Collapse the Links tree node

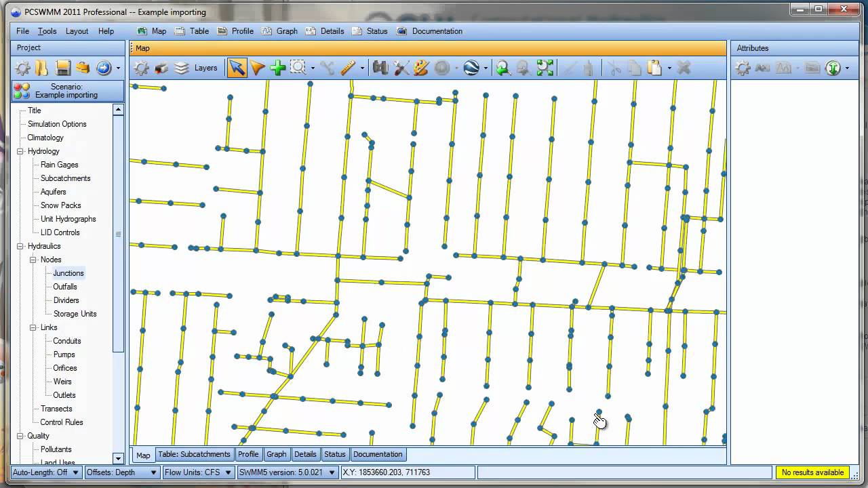click(x=33, y=327)
